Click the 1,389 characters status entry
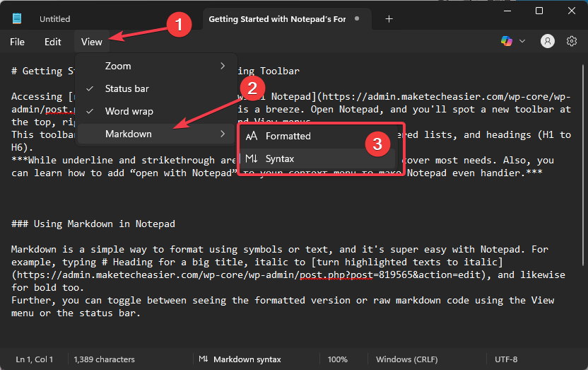Screen dimensions: 588x370 tap(105, 359)
